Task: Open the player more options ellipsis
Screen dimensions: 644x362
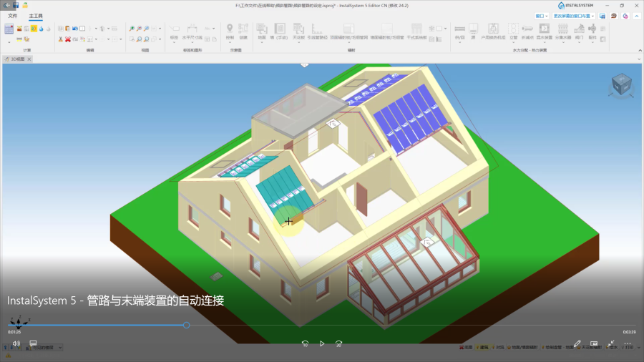Action: [628, 343]
